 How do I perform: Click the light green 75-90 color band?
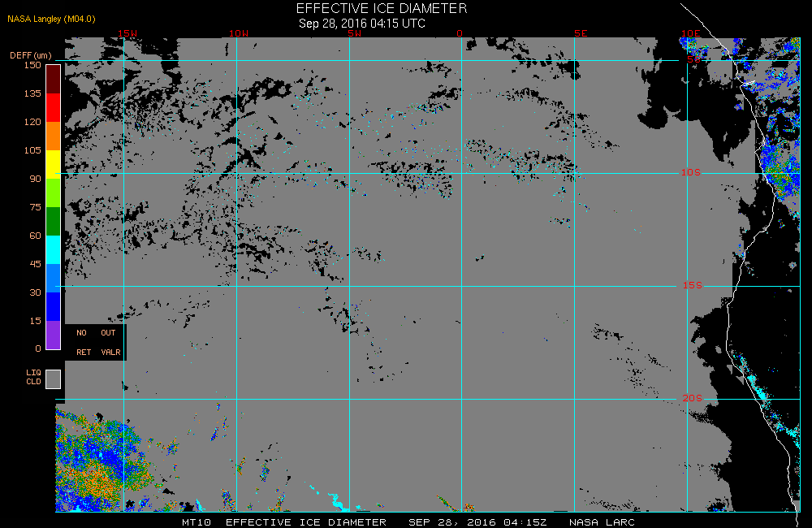click(x=54, y=193)
